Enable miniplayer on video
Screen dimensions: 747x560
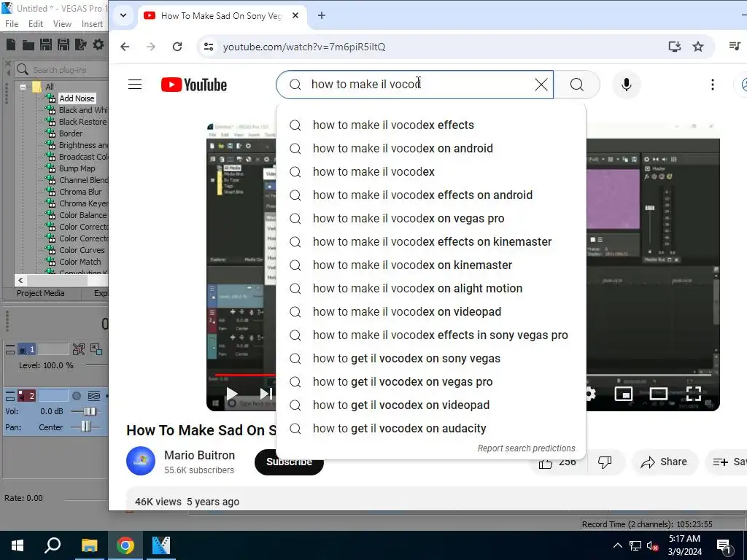[624, 394]
